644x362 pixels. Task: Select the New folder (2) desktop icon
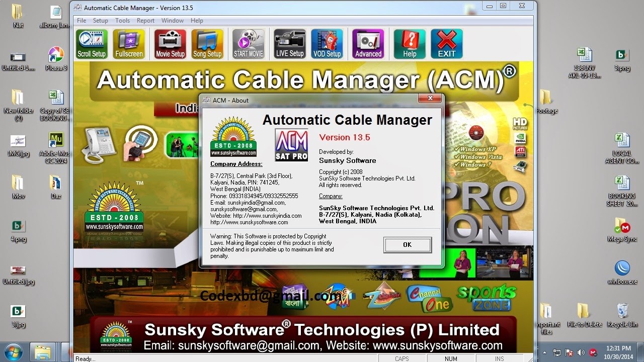coord(18,105)
